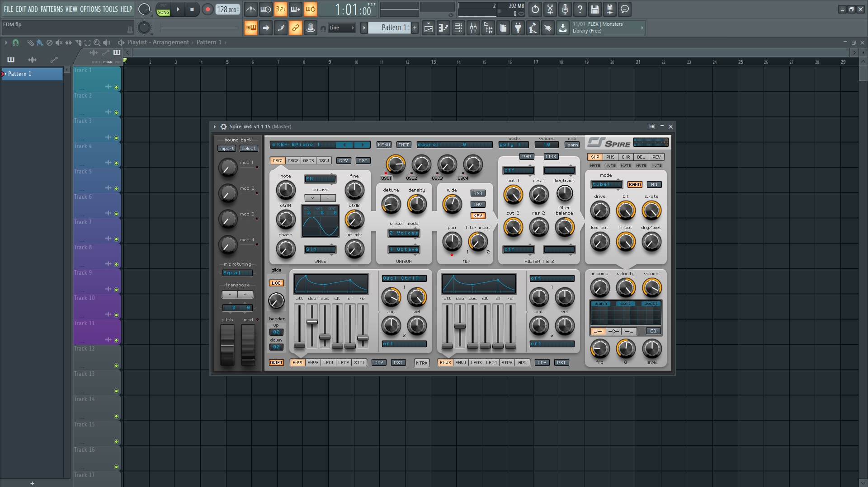Toggle the loop recording icon
This screenshot has height=487, width=868.
[x=310, y=9]
